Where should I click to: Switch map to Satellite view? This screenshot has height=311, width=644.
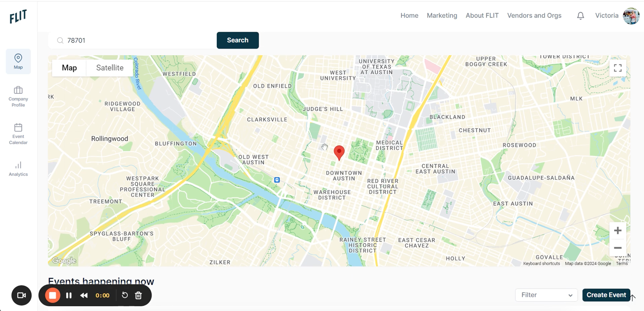(x=110, y=68)
